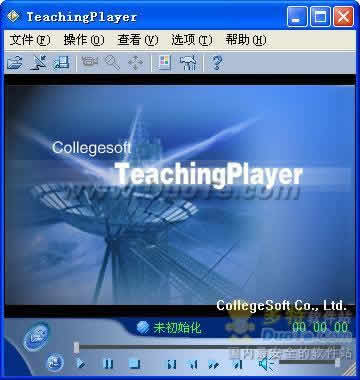Click the small round button beside play
Image resolution: width=360 pixels, height=380 pixels.
[x=55, y=362]
